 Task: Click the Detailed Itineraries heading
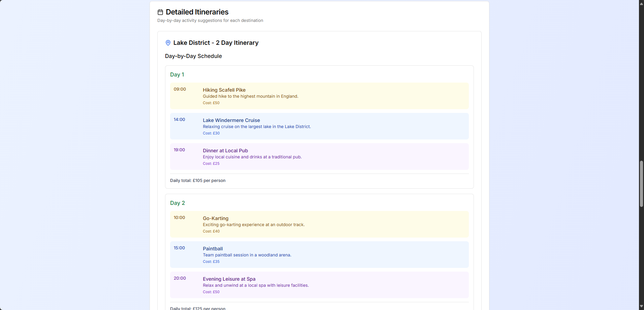[x=197, y=12]
